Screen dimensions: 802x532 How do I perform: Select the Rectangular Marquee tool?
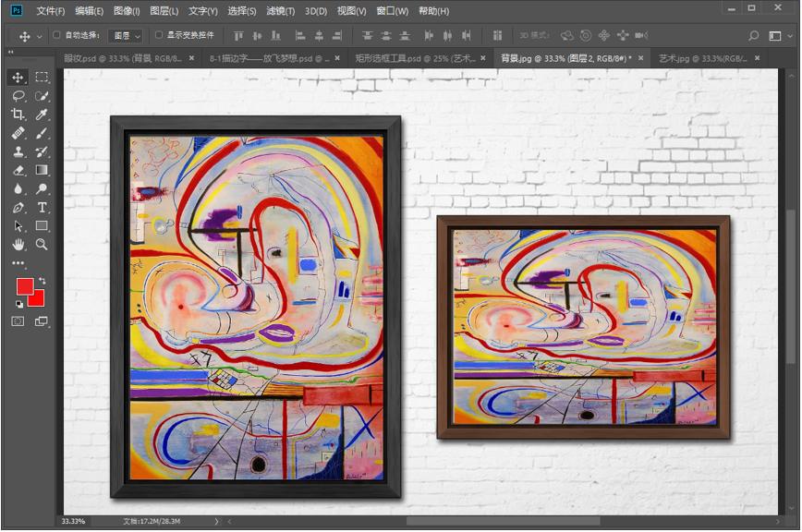click(x=42, y=78)
